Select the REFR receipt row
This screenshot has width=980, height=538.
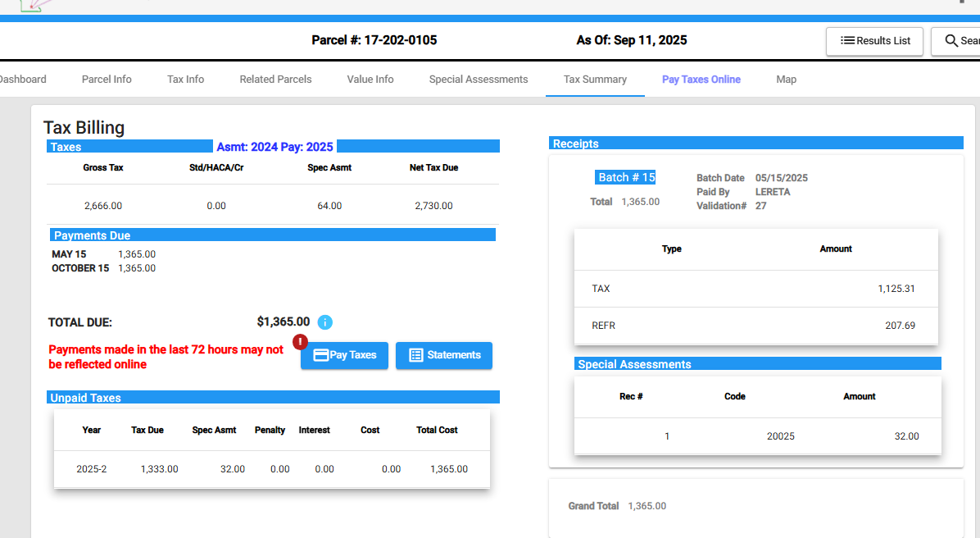coord(755,326)
